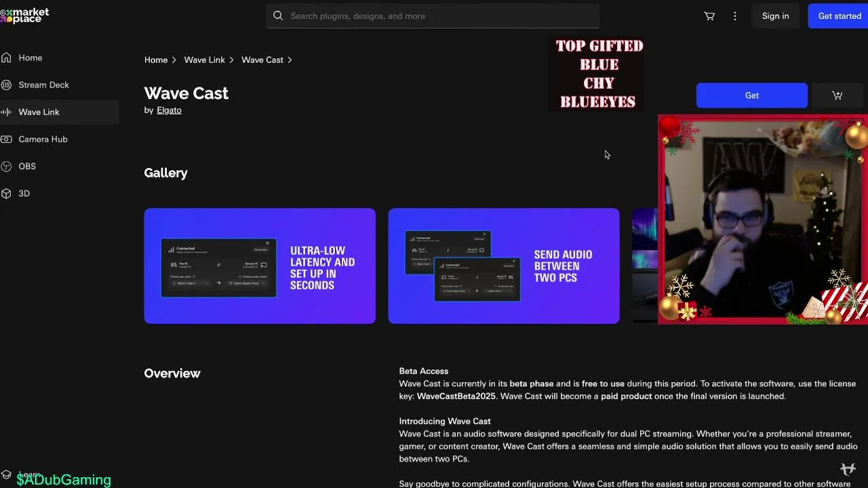
Task: Open the three-dot more options menu
Action: tap(735, 16)
